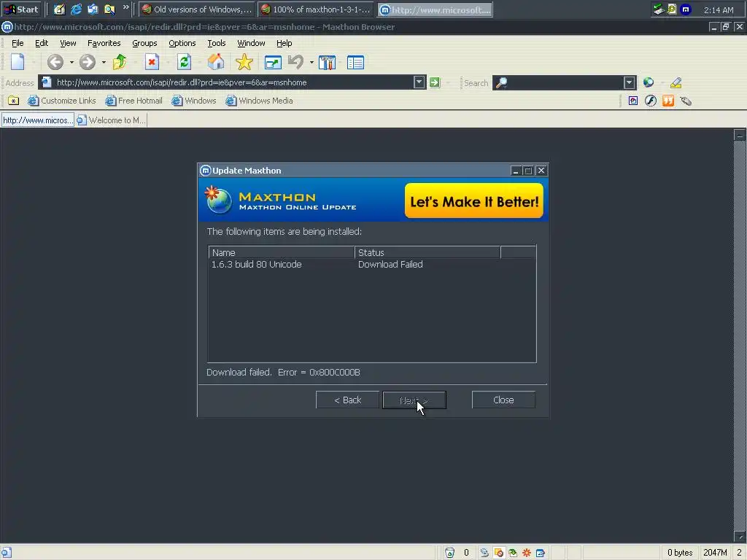Expand the Search box dropdown arrow
747x560 pixels.
tap(630, 82)
